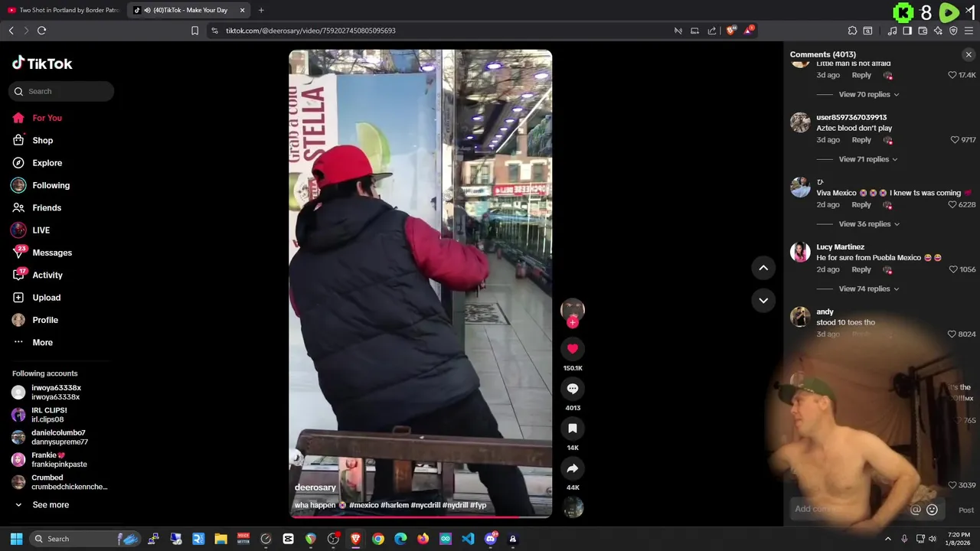The image size is (980, 551).
Task: Open Brave Shields lion icon
Action: (x=731, y=31)
